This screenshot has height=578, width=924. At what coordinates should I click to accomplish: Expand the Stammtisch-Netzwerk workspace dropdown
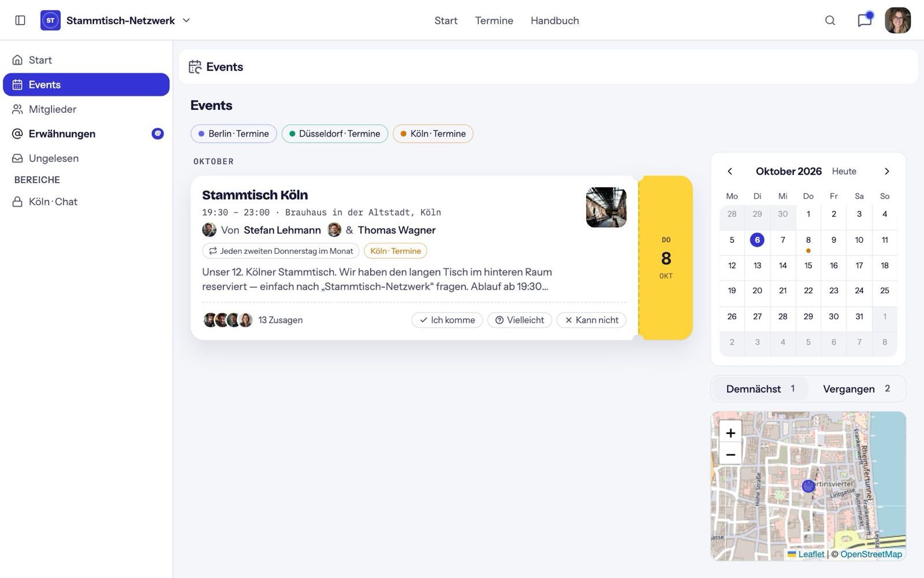pos(187,20)
